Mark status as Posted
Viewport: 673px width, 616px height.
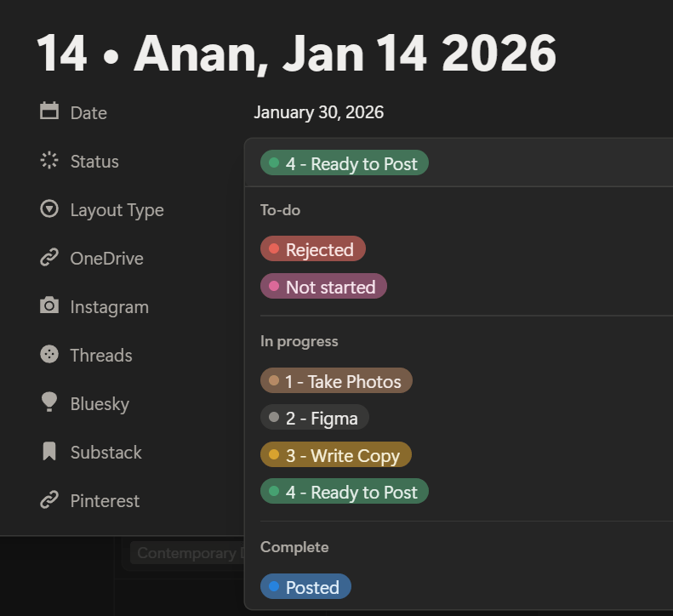[x=305, y=587]
